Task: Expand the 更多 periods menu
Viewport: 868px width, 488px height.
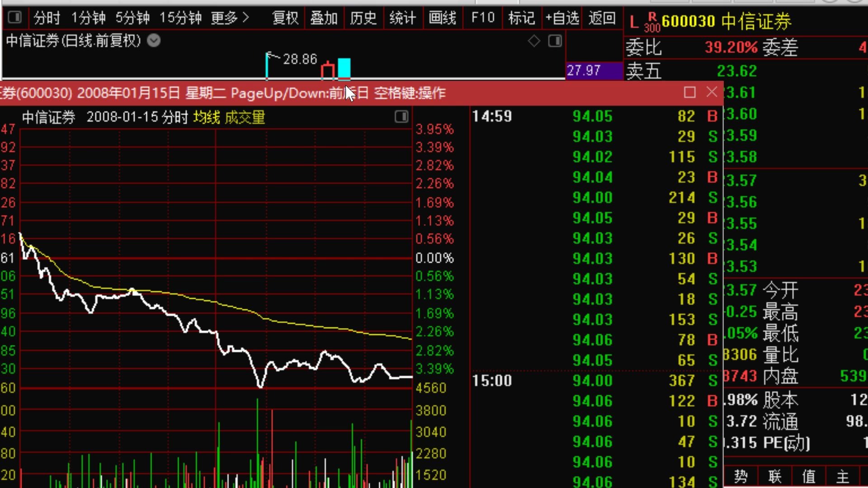Action: click(x=230, y=18)
